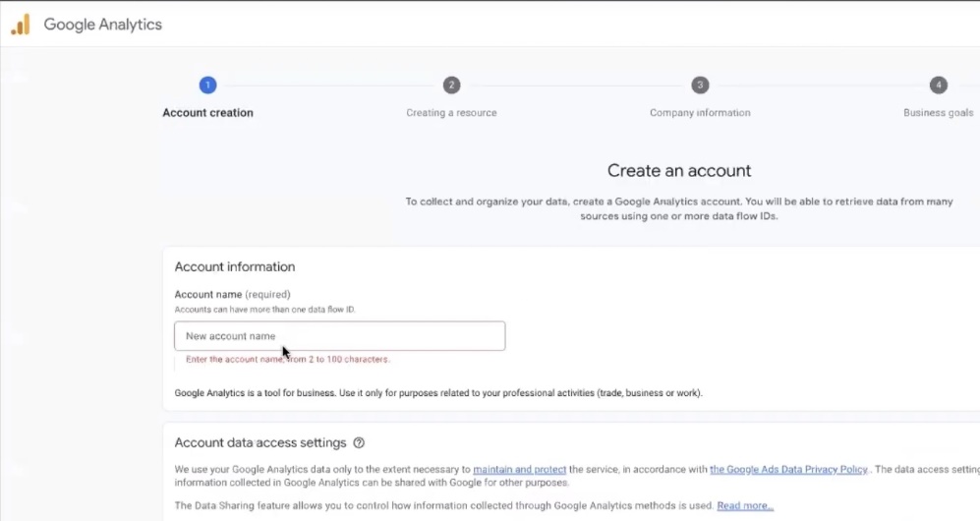
Task: Click step 3 circle in stepper
Action: tap(700, 86)
